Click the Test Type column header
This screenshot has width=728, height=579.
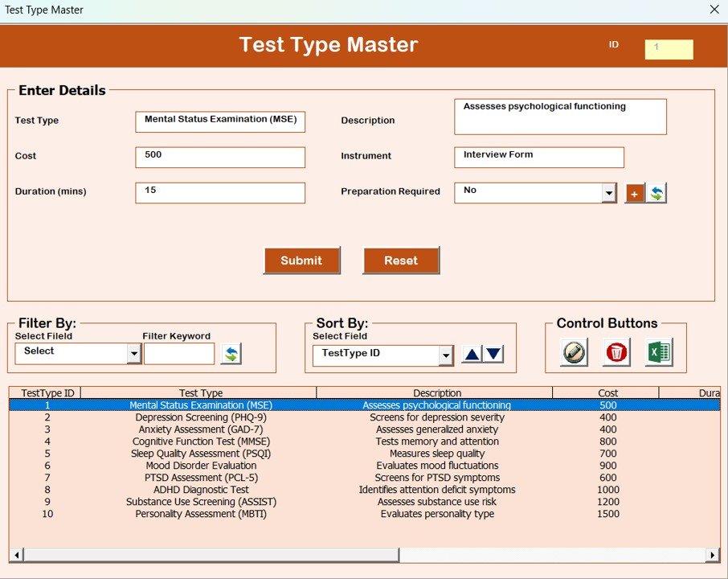pyautogui.click(x=199, y=392)
